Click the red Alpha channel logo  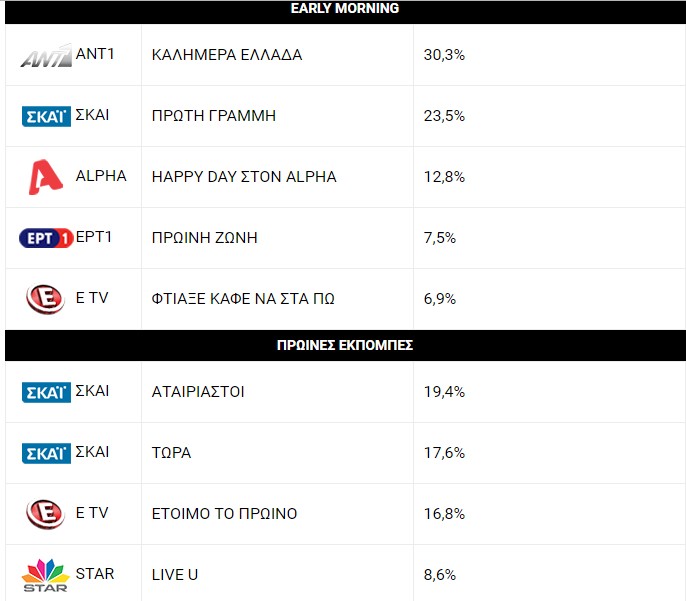(x=45, y=178)
